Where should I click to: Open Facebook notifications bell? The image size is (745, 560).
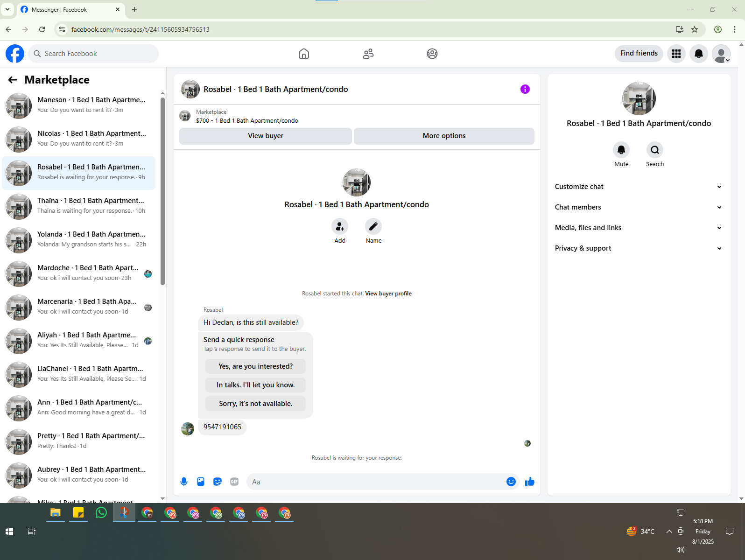click(699, 54)
